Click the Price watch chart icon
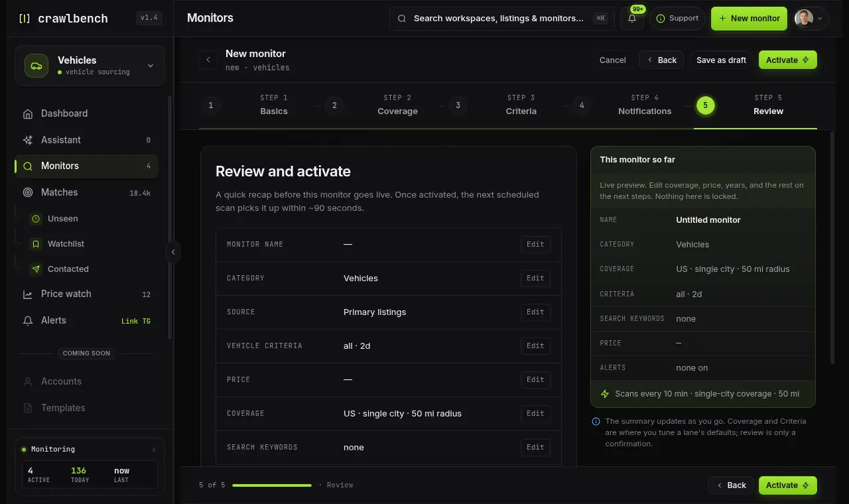 tap(28, 294)
